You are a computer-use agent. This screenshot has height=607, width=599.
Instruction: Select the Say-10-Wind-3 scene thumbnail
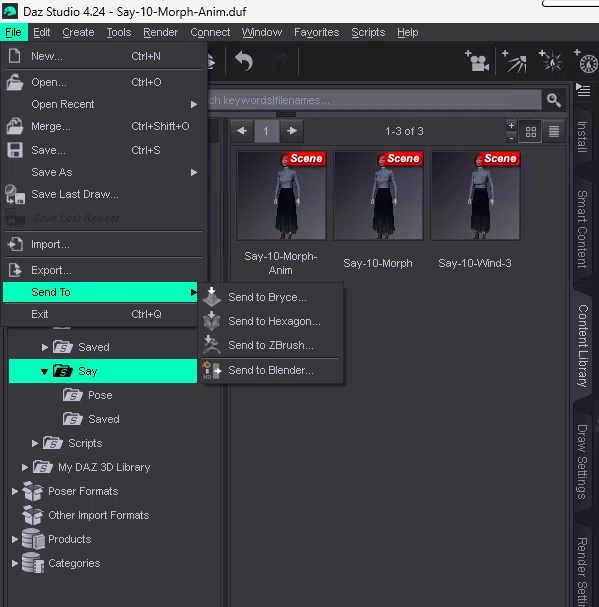click(x=475, y=195)
